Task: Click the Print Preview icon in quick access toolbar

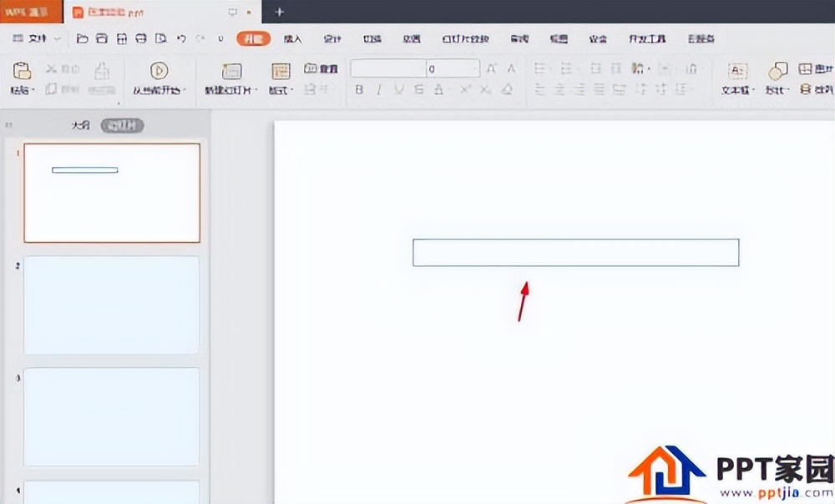Action: pyautogui.click(x=161, y=38)
